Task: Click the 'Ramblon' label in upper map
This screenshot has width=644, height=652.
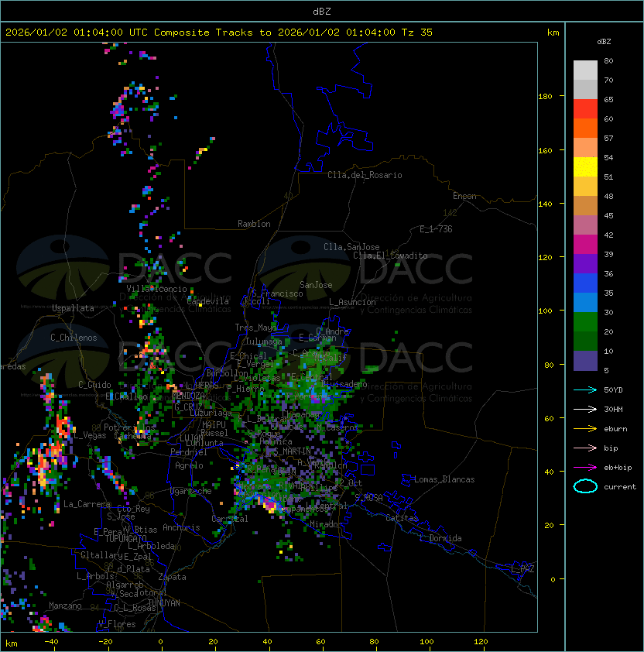Action: click(254, 224)
